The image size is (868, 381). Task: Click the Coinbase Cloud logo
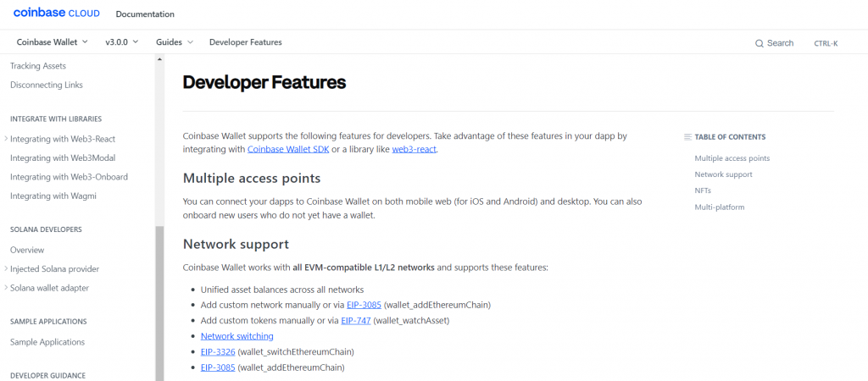click(57, 14)
